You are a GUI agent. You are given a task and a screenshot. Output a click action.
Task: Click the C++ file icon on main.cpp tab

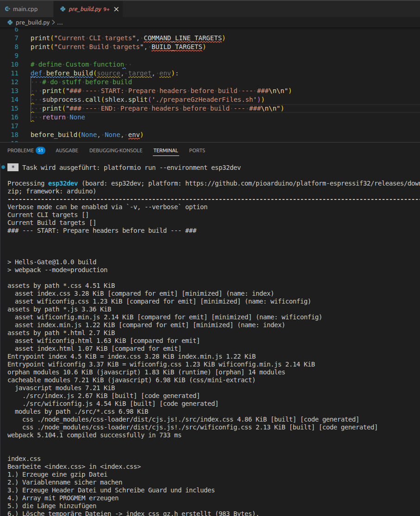pos(7,9)
